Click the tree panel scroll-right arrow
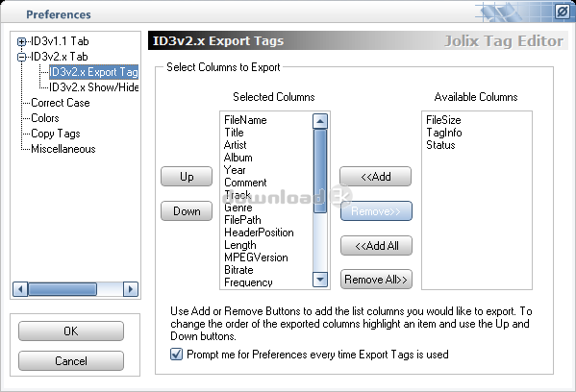The width and height of the screenshot is (576, 392). (x=131, y=289)
